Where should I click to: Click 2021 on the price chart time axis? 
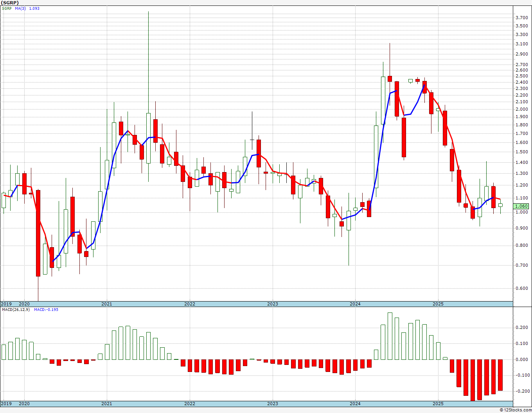(107, 304)
